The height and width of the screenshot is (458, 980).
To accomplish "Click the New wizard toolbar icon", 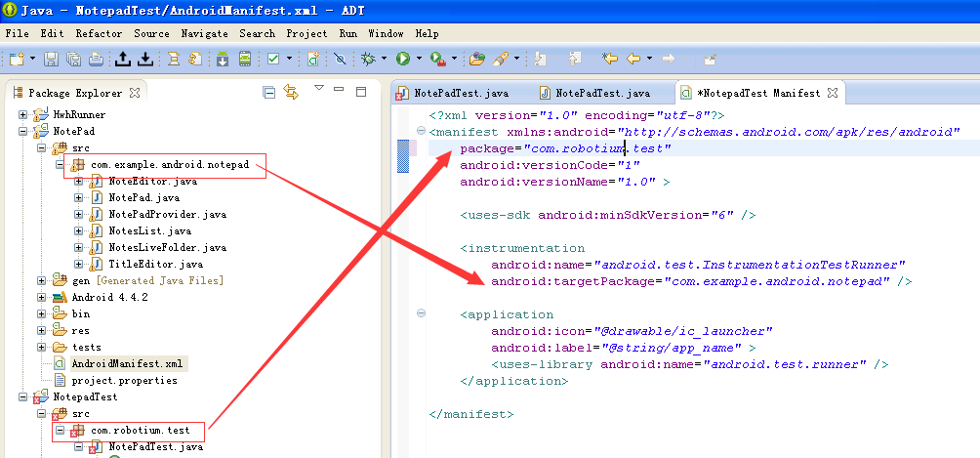I will 17,59.
